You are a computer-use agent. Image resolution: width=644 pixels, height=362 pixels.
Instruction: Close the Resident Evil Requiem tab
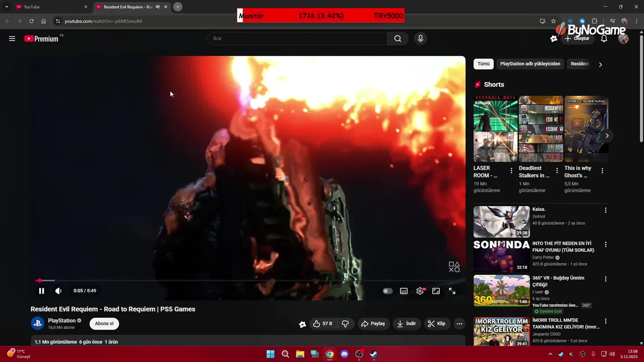166,7
